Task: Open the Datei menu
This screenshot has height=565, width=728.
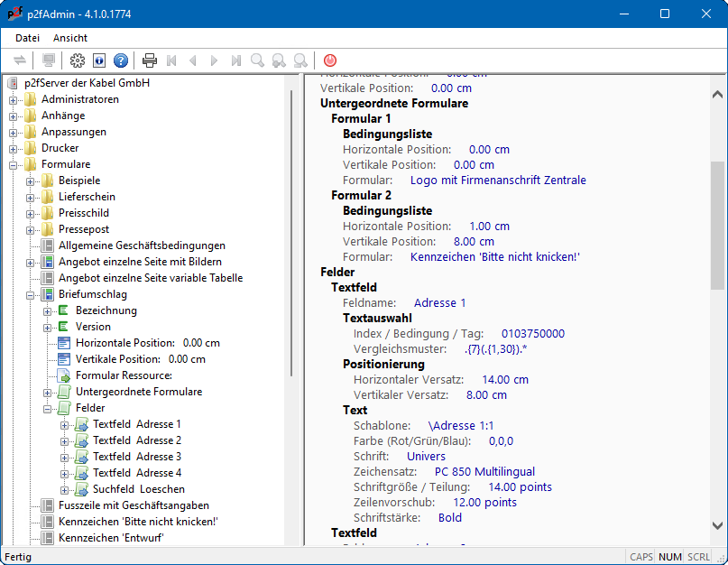Action: pos(27,38)
